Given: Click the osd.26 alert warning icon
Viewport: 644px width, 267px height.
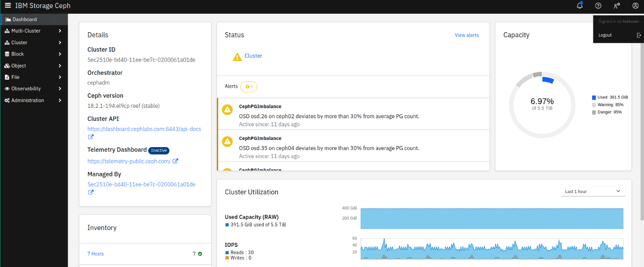Looking at the screenshot, I should pos(227,110).
